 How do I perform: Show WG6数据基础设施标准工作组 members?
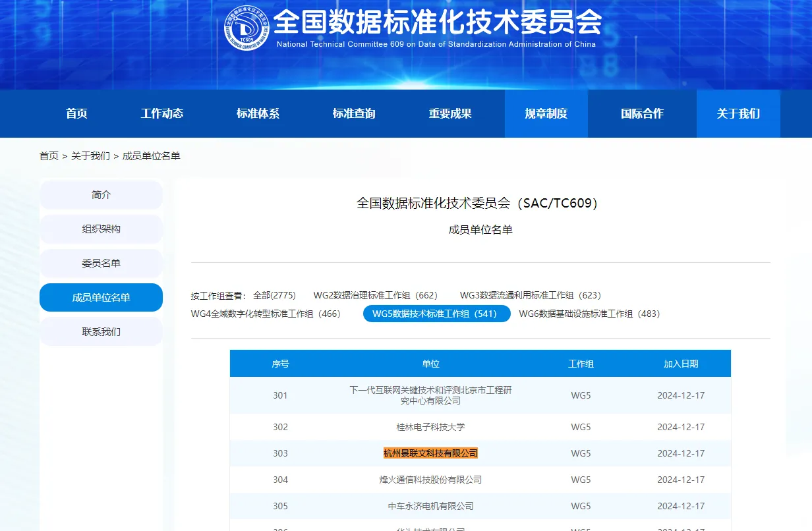click(x=589, y=314)
